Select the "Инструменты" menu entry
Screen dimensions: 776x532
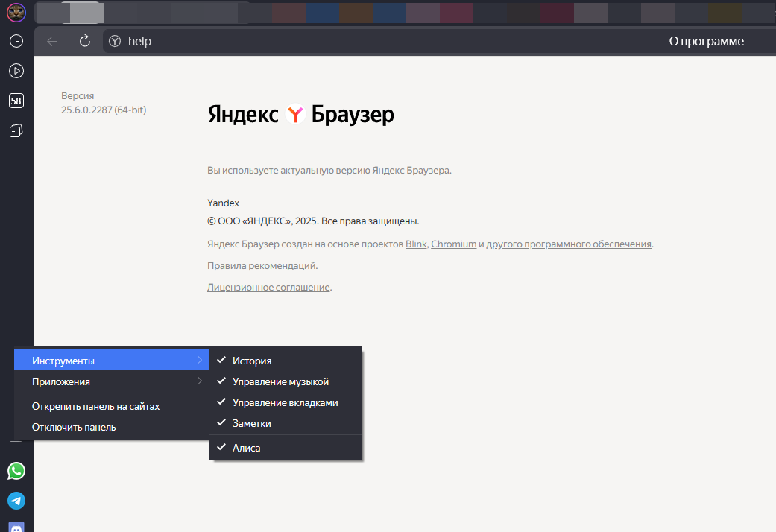coord(111,361)
